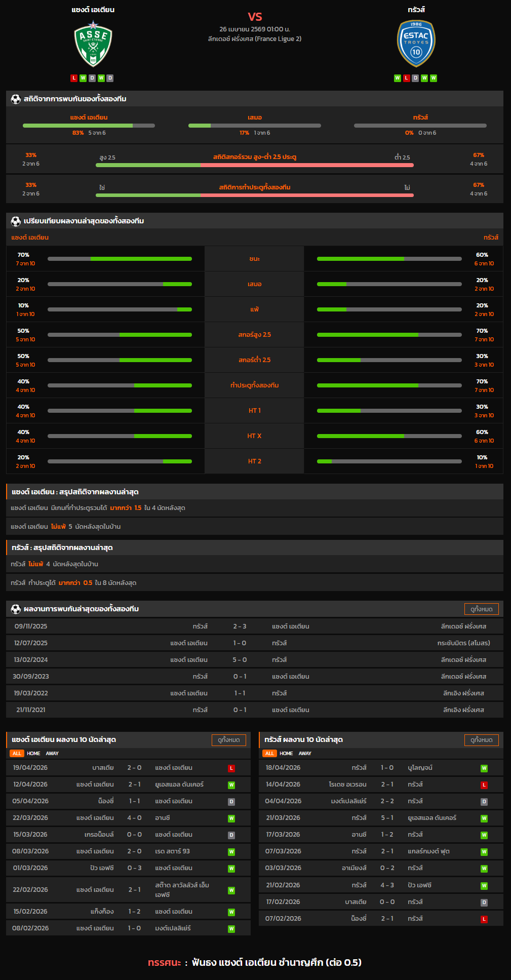Click the Saint-Etienne ASSE team logo
Screen dimensions: 511x980
(93, 44)
